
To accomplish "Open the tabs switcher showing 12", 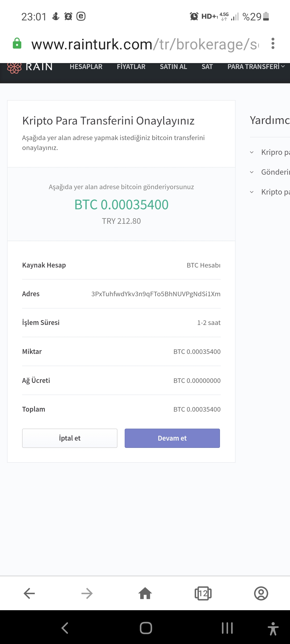I will (x=203, y=593).
